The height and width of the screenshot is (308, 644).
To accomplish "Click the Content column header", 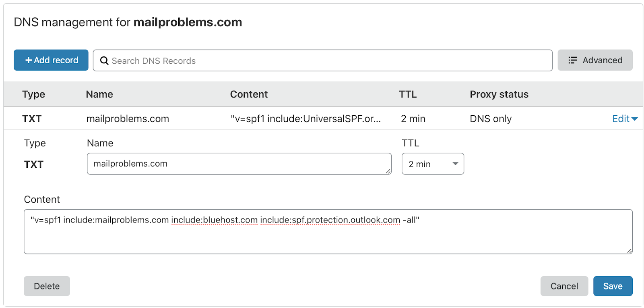I will click(x=249, y=94).
